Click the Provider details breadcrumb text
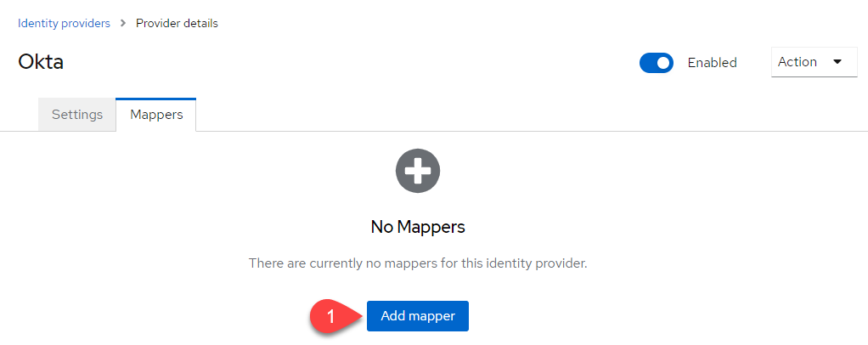Image resolution: width=868 pixels, height=345 pixels. 178,23
